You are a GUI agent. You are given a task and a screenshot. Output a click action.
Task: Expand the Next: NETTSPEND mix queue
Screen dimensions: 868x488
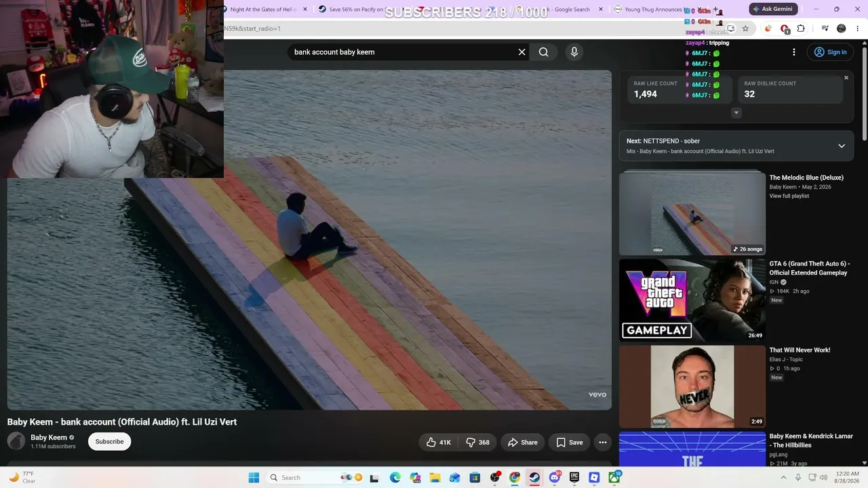[x=842, y=146]
